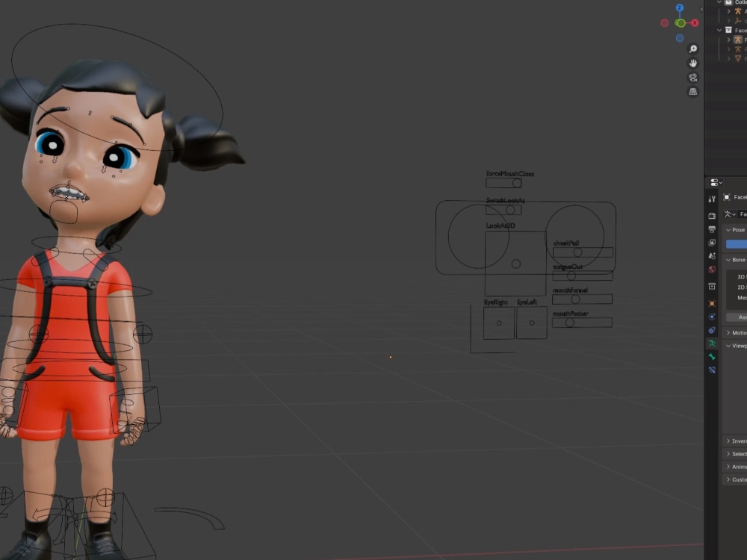Open the Armature data properties tab
Image resolution: width=747 pixels, height=560 pixels.
tap(712, 343)
